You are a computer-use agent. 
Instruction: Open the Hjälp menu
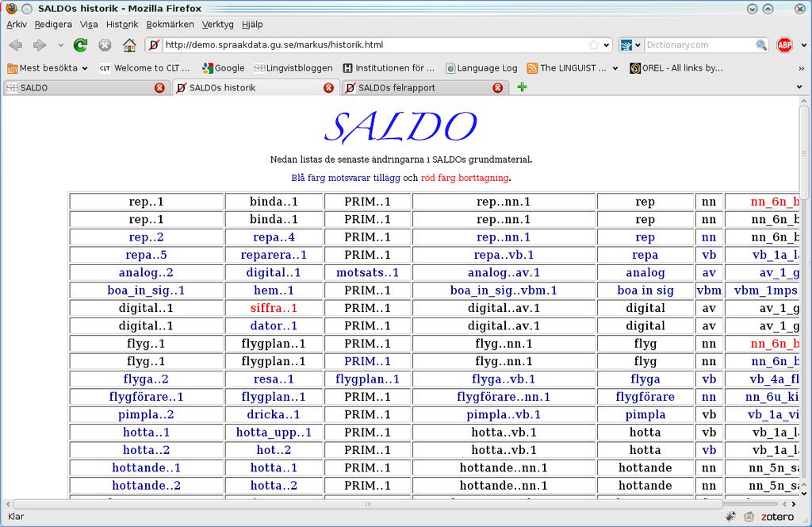(x=252, y=25)
